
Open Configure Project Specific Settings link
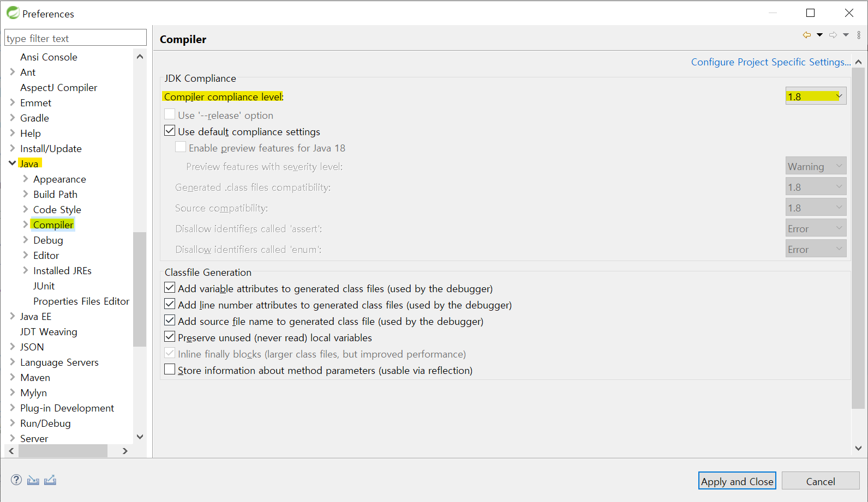pos(771,62)
